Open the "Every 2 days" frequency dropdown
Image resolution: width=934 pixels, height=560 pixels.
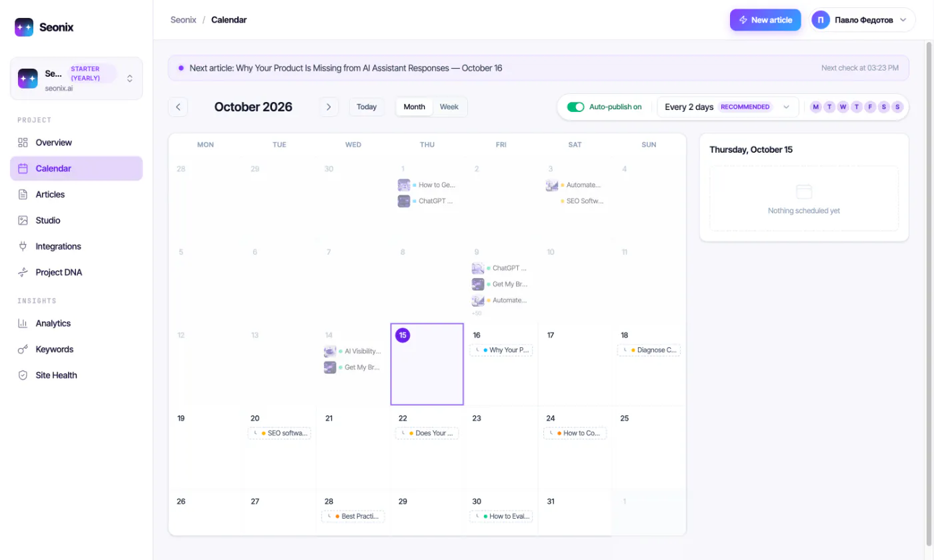click(x=727, y=107)
